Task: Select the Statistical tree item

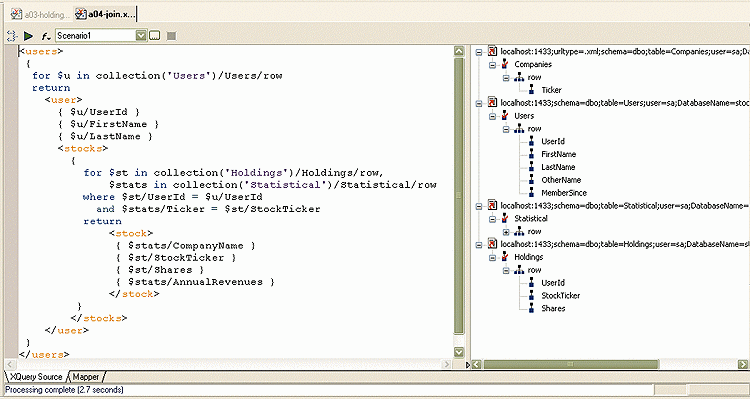Action: pos(530,218)
